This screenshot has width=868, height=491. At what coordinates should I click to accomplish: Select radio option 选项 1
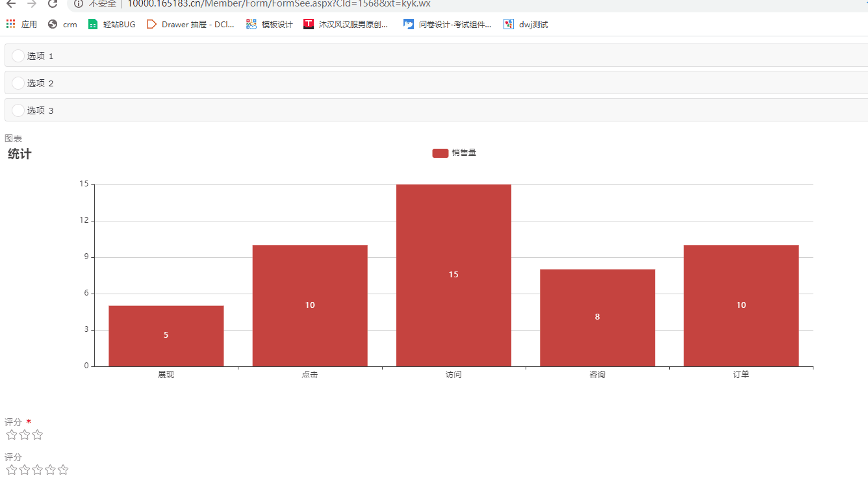18,56
